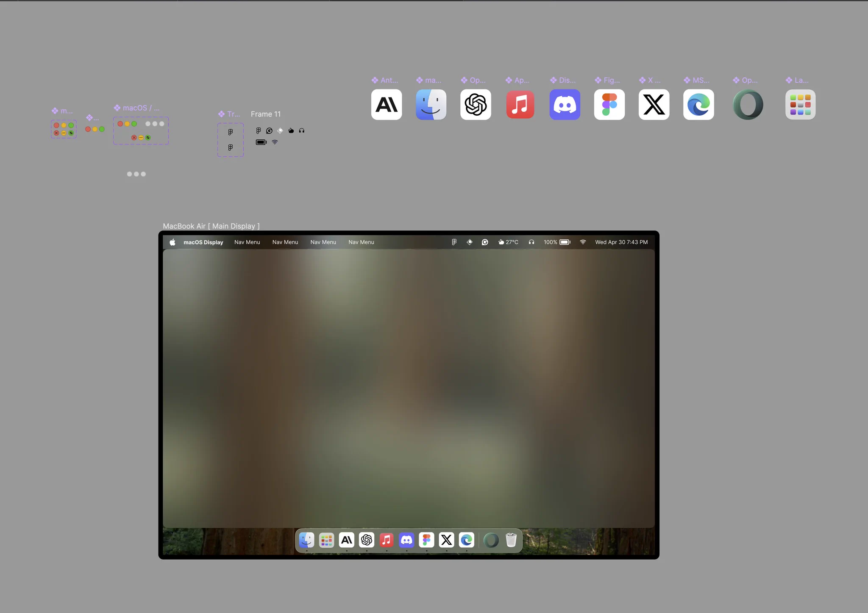Click the X icon in the dock
The height and width of the screenshot is (613, 868).
coord(446,540)
